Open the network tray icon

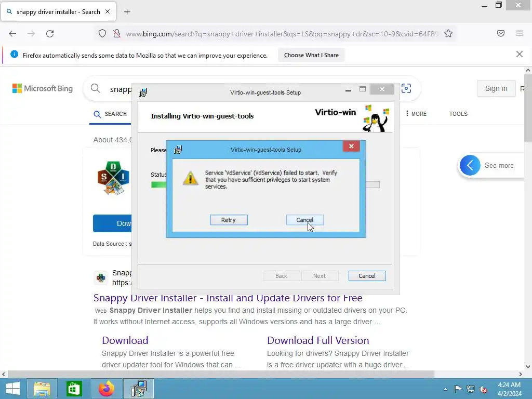(471, 389)
